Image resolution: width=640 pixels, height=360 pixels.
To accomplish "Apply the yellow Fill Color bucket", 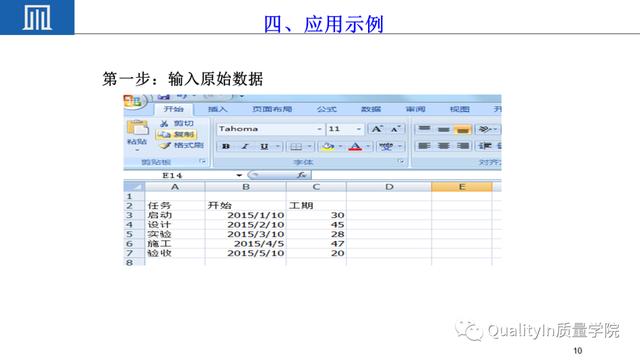I will (x=327, y=146).
